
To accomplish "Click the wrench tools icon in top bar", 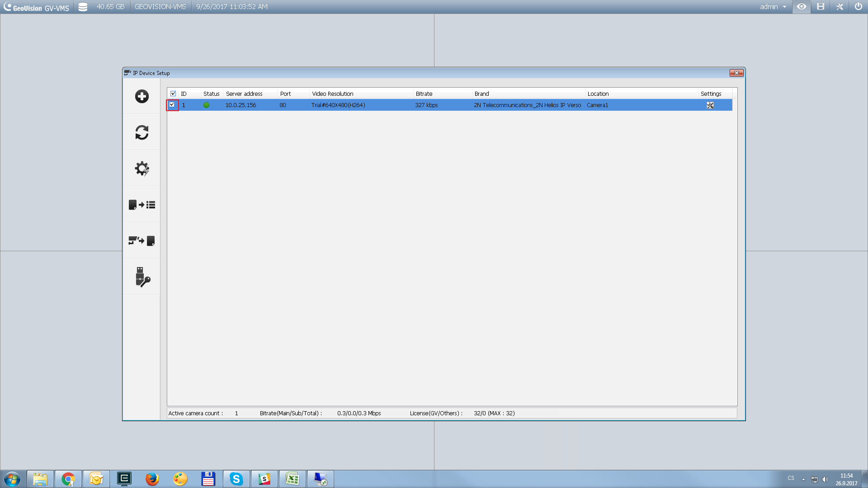I will (840, 7).
